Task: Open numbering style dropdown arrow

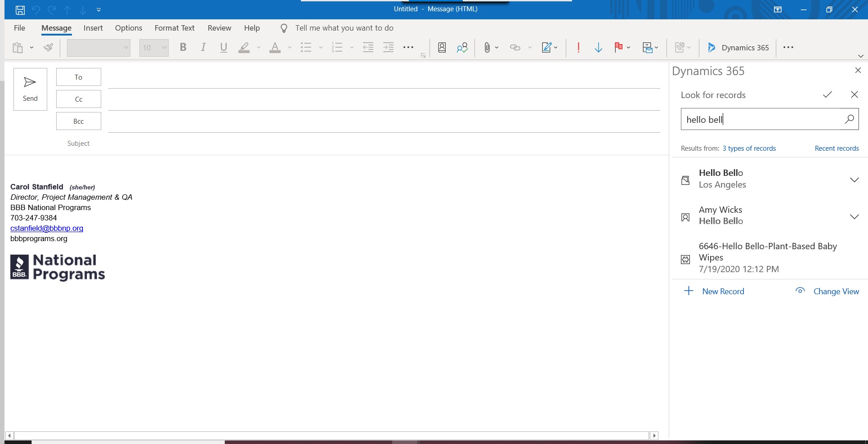Action: 352,47
